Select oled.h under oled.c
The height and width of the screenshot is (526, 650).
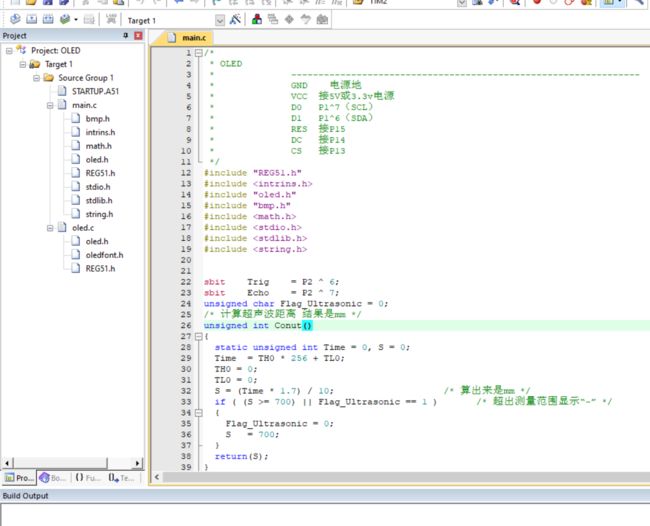[97, 241]
